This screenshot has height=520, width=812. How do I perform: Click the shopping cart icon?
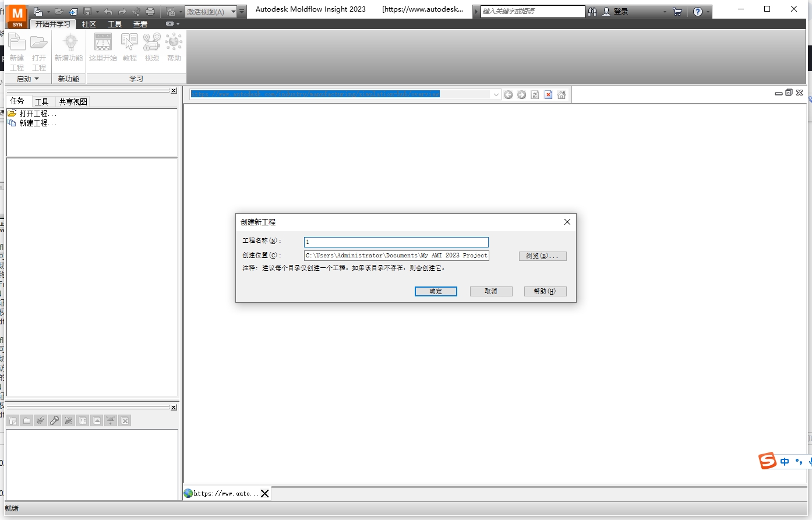[677, 12]
